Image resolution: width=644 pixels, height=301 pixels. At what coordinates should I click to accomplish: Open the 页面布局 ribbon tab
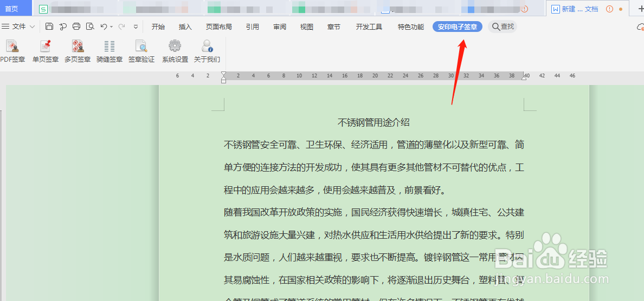(219, 27)
